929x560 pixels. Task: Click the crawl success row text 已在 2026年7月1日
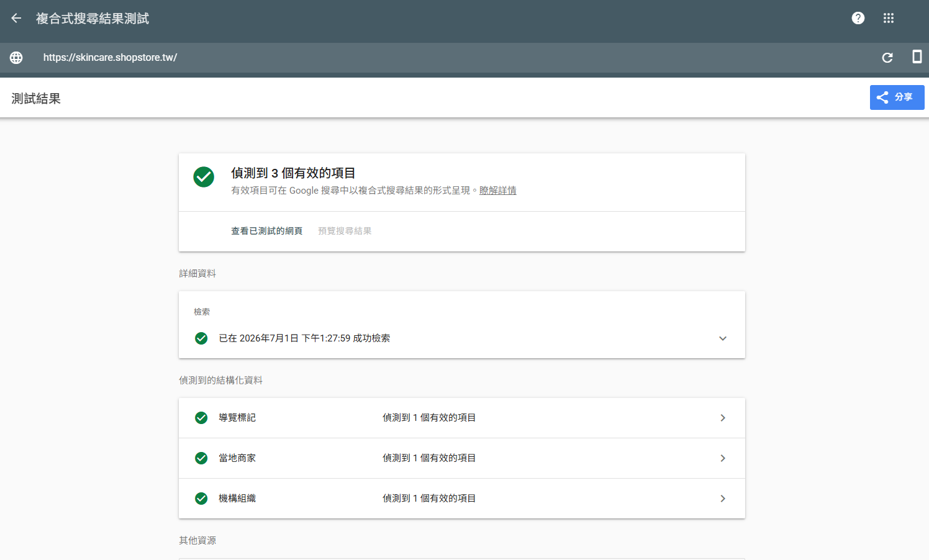click(x=304, y=338)
